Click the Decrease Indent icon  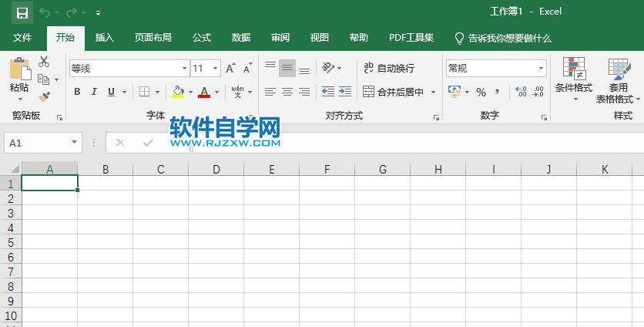tap(328, 92)
